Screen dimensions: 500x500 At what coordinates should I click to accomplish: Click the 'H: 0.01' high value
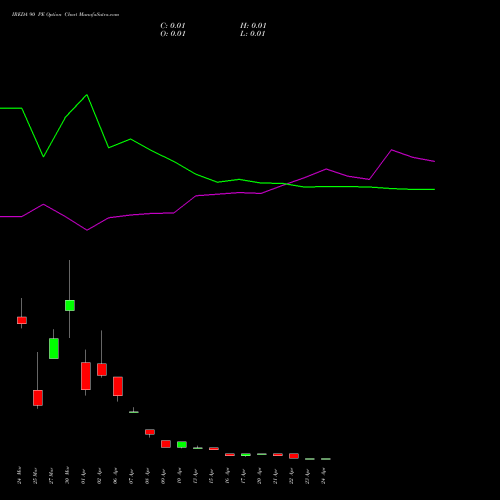(x=253, y=26)
